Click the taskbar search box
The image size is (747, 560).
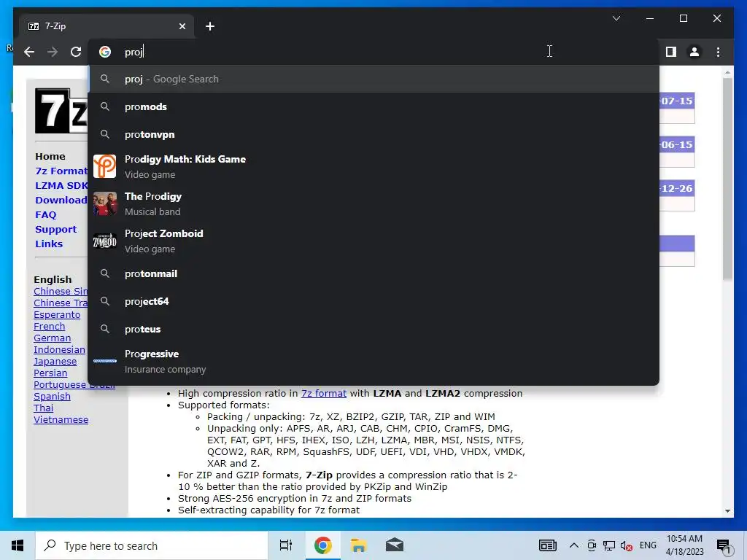point(152,545)
